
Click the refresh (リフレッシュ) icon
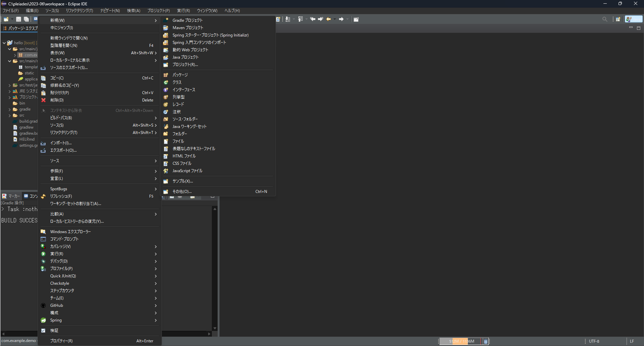click(43, 196)
